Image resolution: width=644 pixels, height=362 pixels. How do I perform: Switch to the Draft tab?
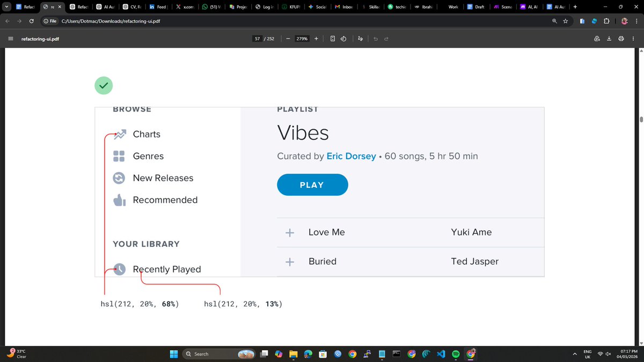pos(475,7)
